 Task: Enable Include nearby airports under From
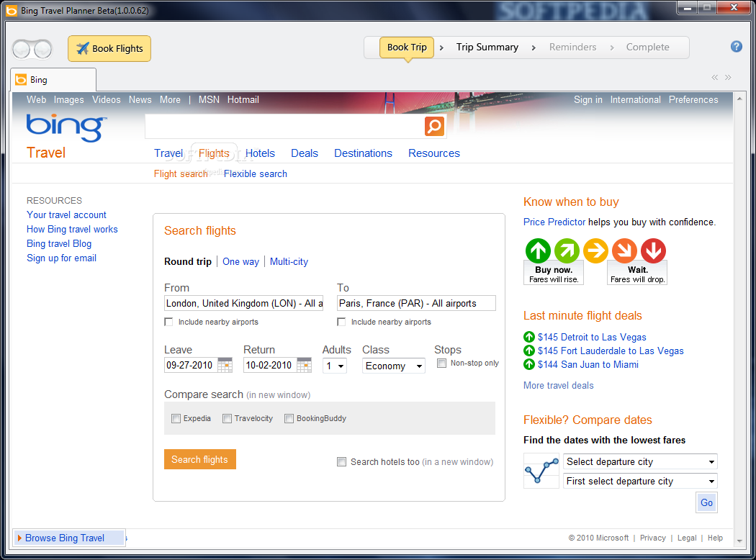168,322
